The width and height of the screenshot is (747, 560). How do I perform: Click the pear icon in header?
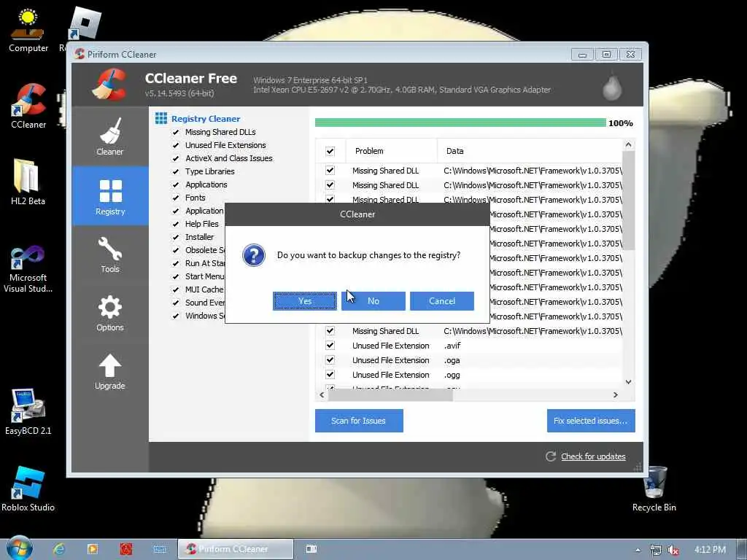[x=612, y=86]
